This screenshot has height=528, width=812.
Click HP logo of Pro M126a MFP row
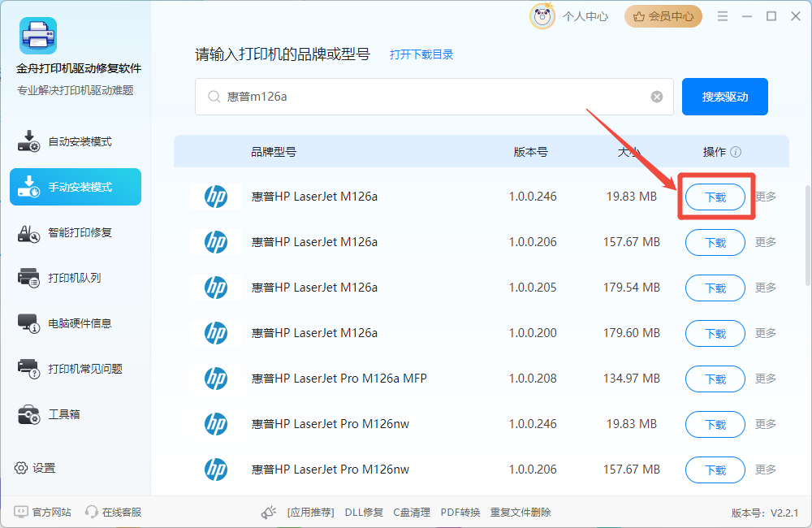216,379
